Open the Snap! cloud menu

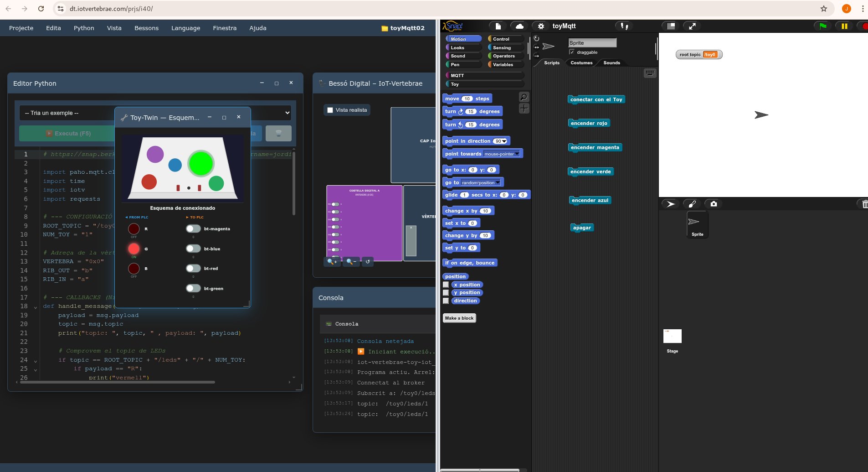[519, 26]
